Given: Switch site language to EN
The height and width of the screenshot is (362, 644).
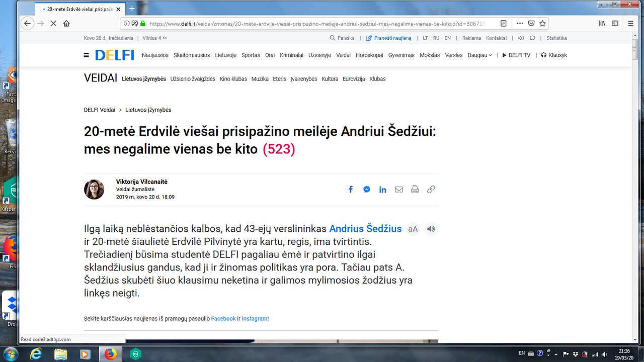Looking at the screenshot, I should [448, 38].
